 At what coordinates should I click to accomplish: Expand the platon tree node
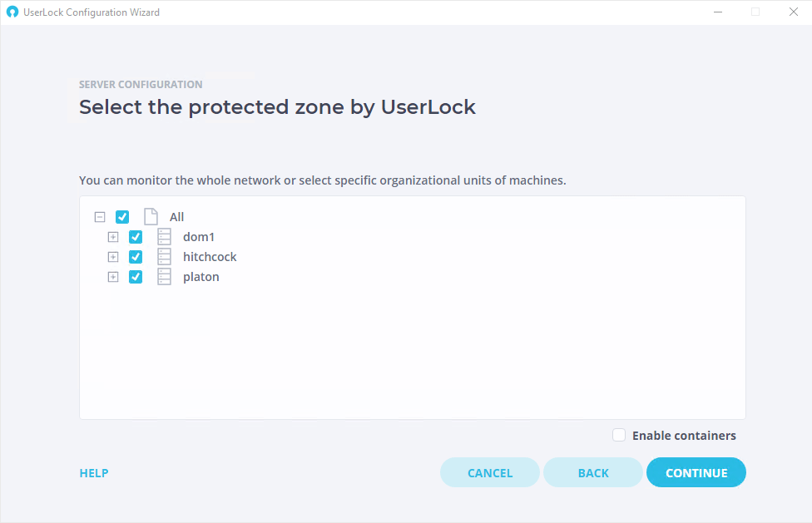point(113,277)
